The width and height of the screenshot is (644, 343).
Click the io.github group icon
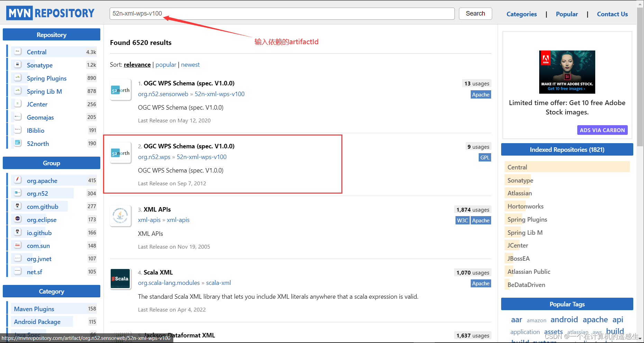click(x=18, y=232)
